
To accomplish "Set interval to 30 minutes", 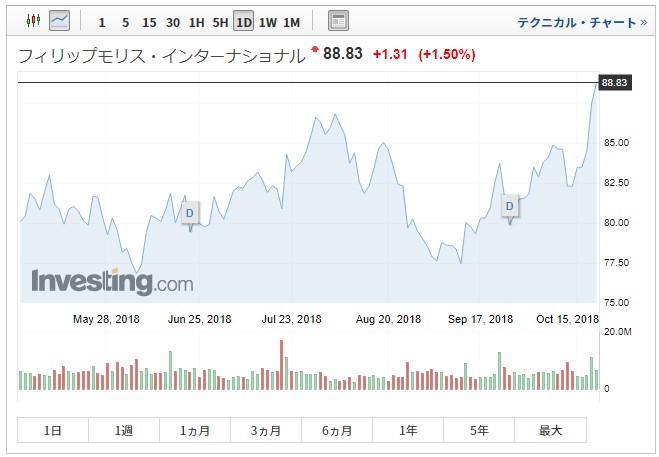I will tap(173, 22).
